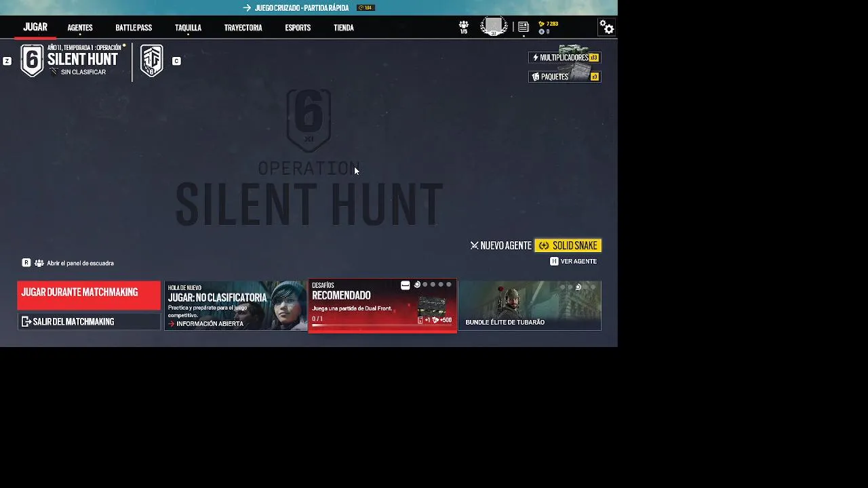This screenshot has height=488, width=868.
Task: Select the second cup shield emblem
Action: click(152, 60)
